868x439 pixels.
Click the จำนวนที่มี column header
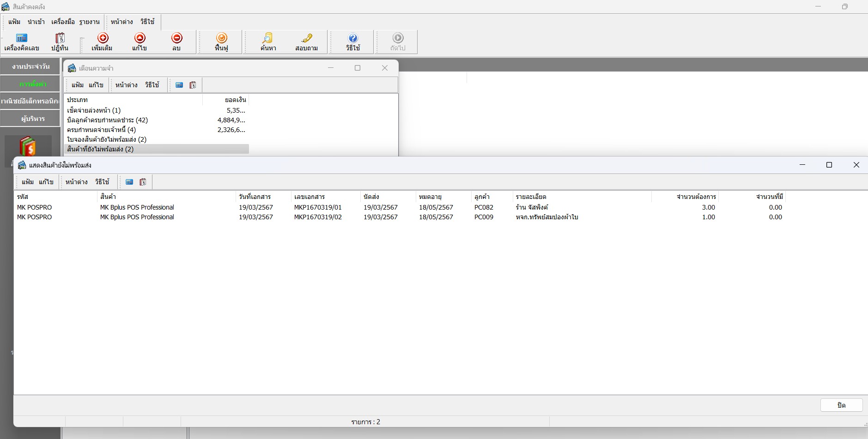(752, 197)
